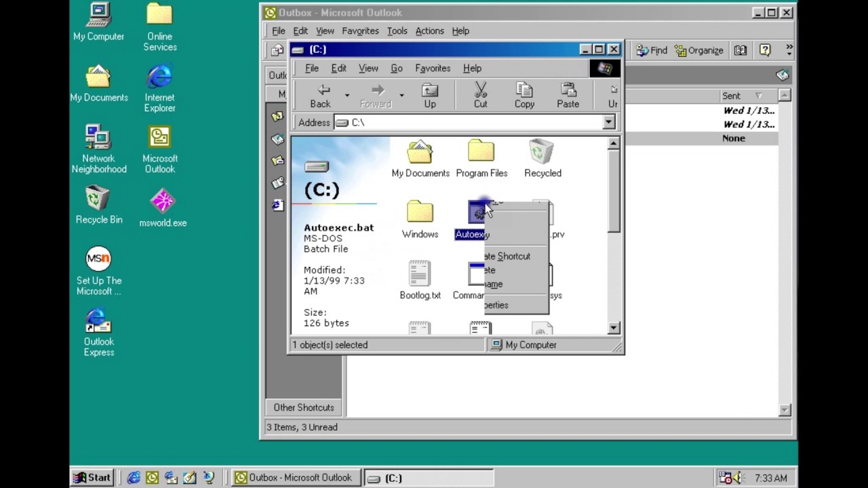Click Show Desktop quick launch icon
Image resolution: width=868 pixels, height=488 pixels.
coord(189,478)
